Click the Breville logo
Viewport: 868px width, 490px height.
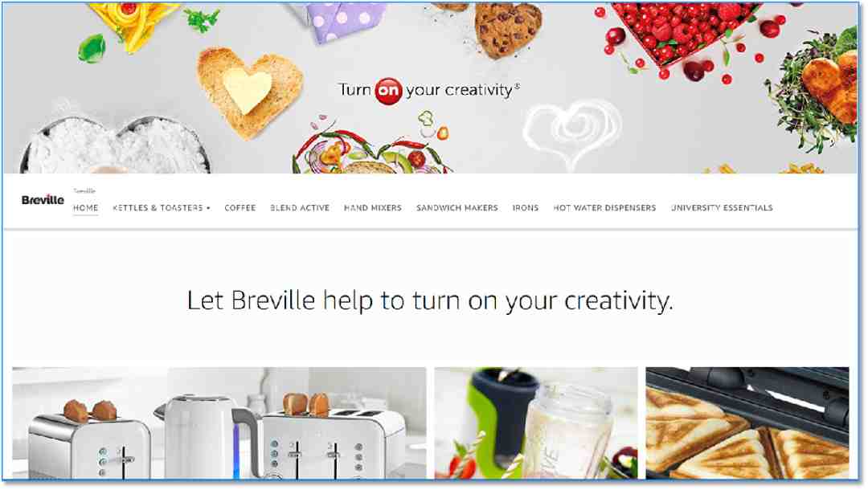point(43,200)
